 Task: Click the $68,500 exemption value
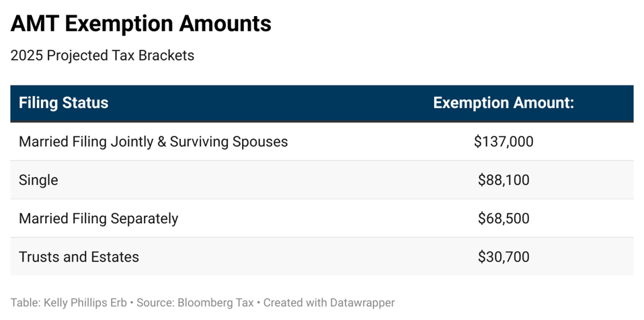503,218
